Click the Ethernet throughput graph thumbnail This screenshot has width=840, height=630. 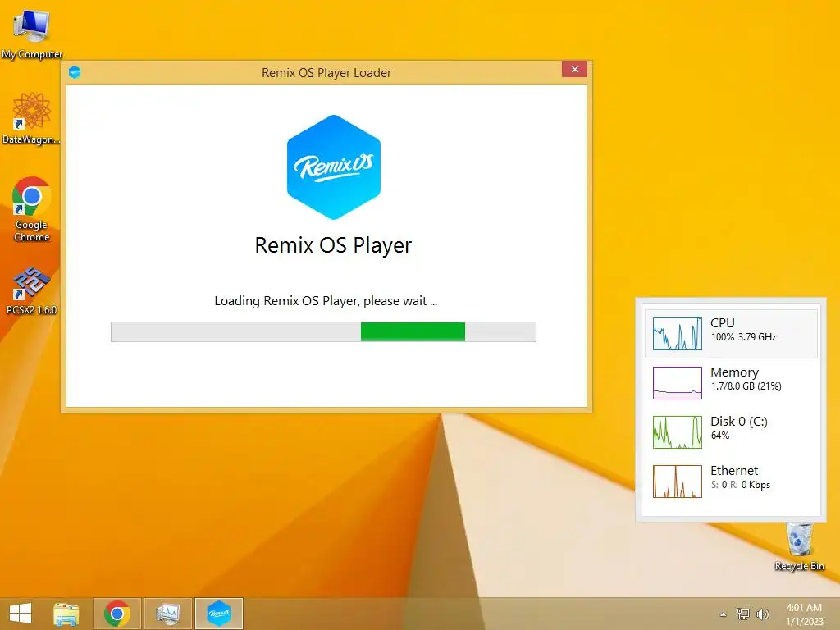677,481
